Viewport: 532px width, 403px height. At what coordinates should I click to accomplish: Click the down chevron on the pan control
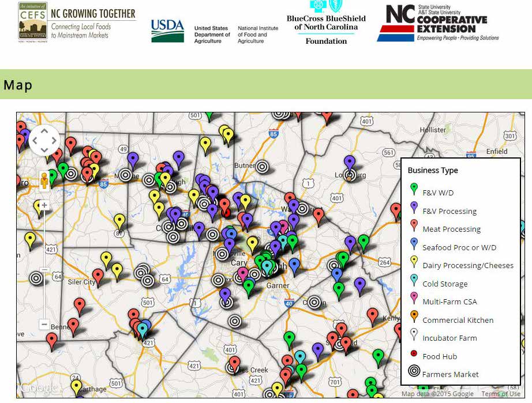44,149
